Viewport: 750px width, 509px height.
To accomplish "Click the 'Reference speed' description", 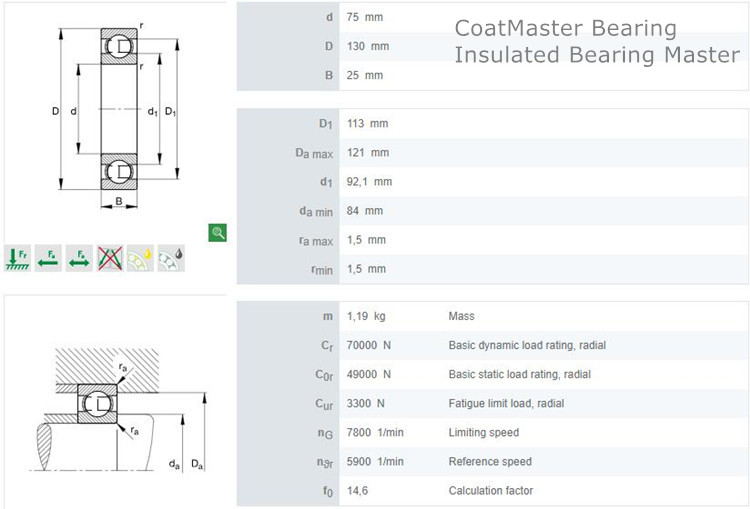I will pyautogui.click(x=490, y=462).
